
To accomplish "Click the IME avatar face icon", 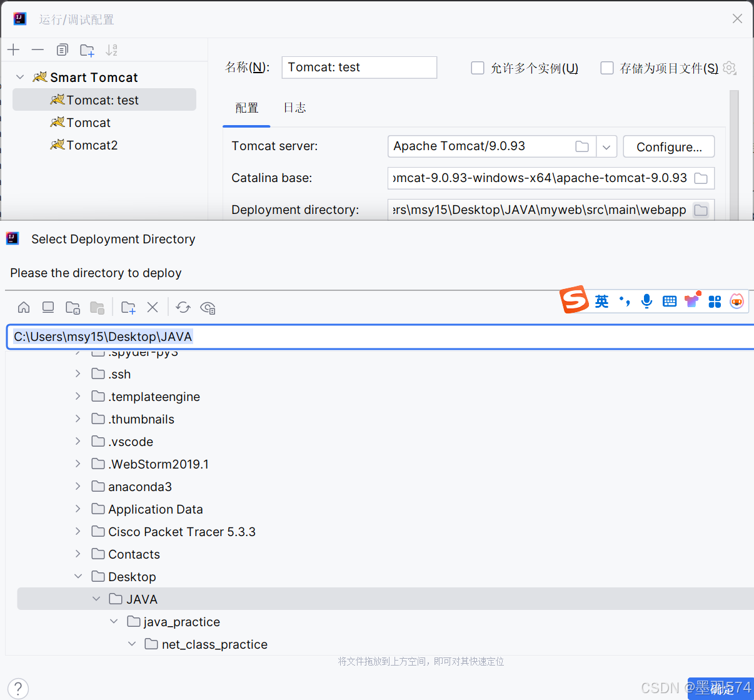I will pyautogui.click(x=737, y=302).
